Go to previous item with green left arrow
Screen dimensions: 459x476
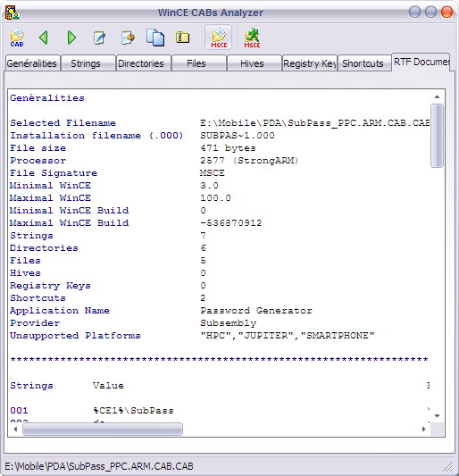tap(44, 38)
